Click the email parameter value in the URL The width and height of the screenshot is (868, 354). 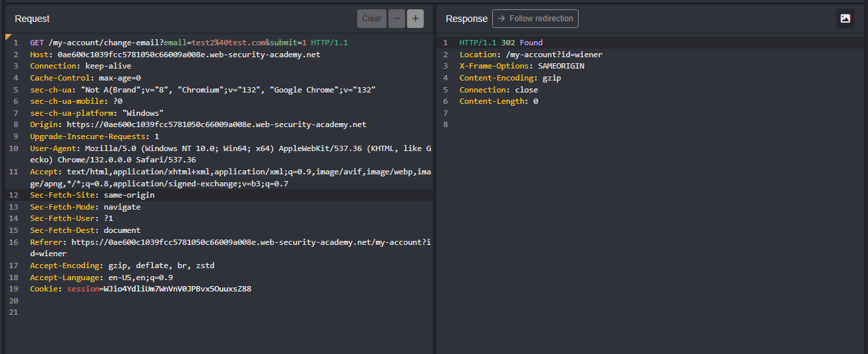[228, 43]
